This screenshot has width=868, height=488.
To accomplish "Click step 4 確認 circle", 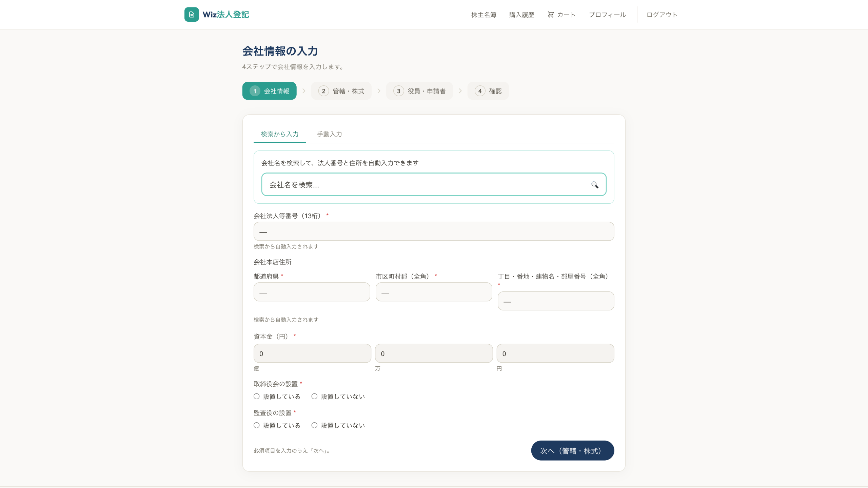I will click(480, 91).
